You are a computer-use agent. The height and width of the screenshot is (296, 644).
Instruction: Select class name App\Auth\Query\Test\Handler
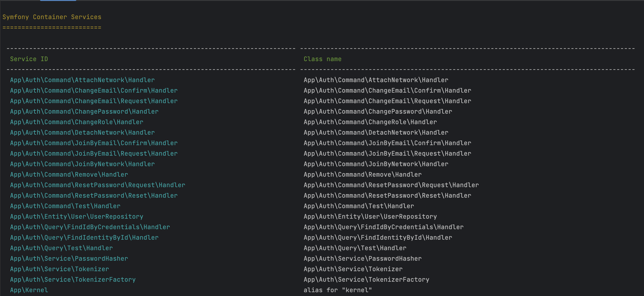point(355,248)
